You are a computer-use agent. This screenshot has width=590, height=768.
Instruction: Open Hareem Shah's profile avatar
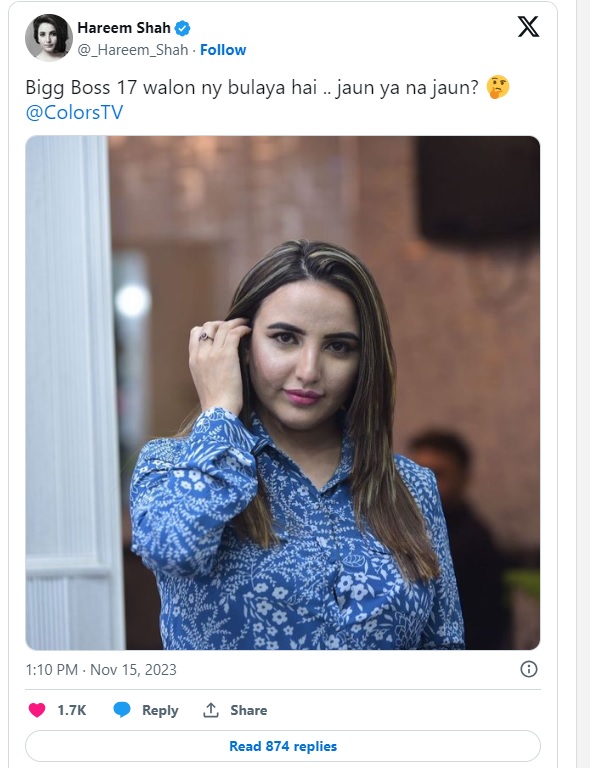(48, 38)
